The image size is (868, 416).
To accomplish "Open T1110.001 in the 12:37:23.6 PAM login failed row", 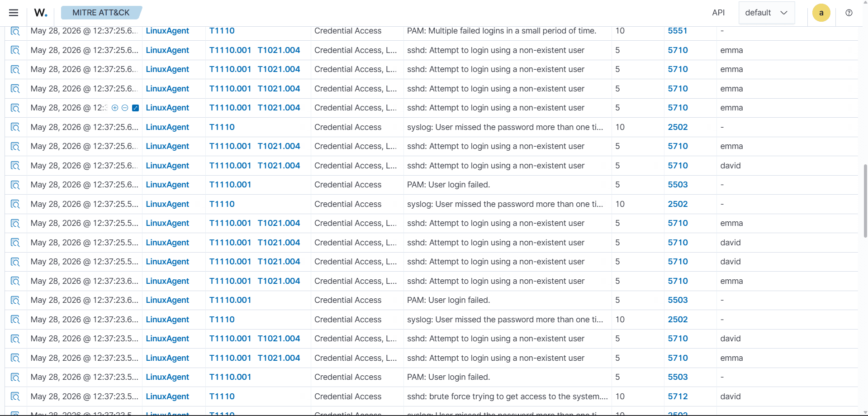I will pyautogui.click(x=230, y=300).
